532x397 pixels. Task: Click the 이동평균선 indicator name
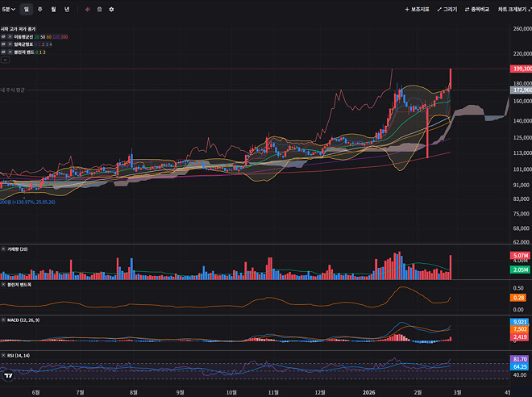click(x=23, y=36)
